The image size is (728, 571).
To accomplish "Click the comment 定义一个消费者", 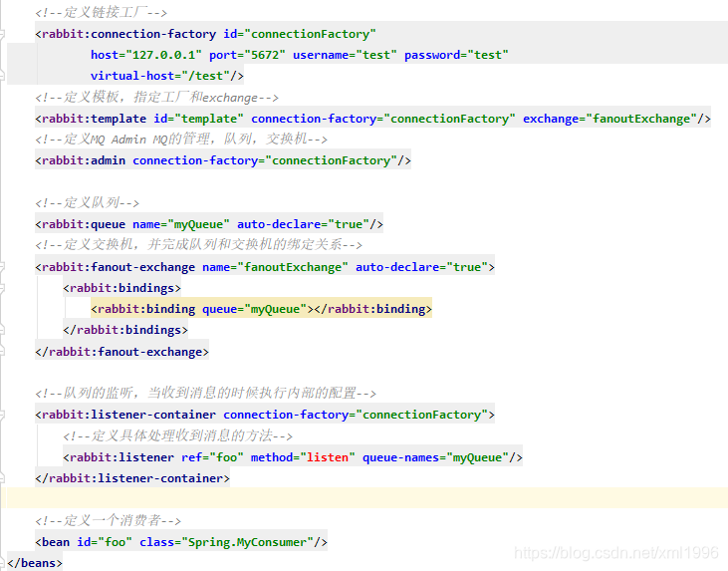I will pyautogui.click(x=109, y=520).
